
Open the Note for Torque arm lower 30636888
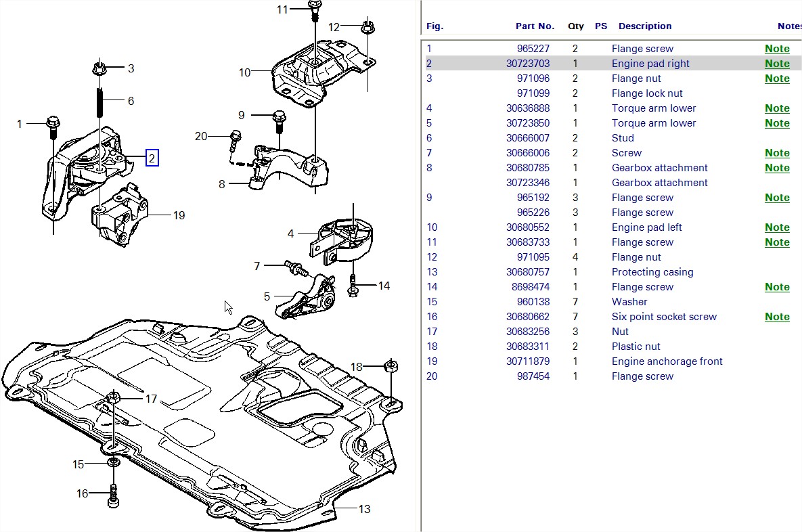point(777,108)
